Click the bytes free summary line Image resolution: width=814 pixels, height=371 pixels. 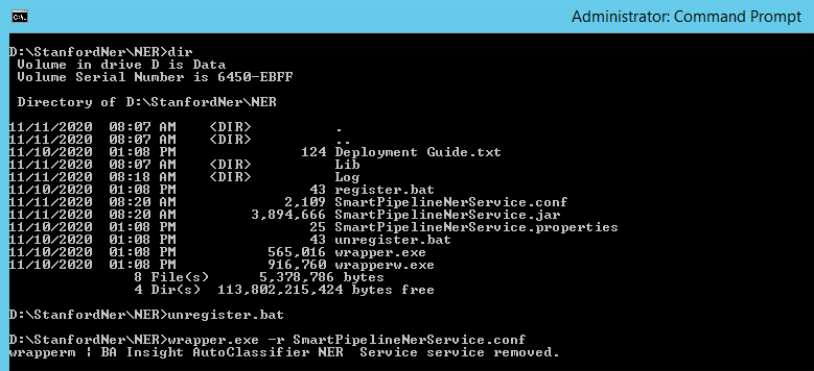click(284, 290)
